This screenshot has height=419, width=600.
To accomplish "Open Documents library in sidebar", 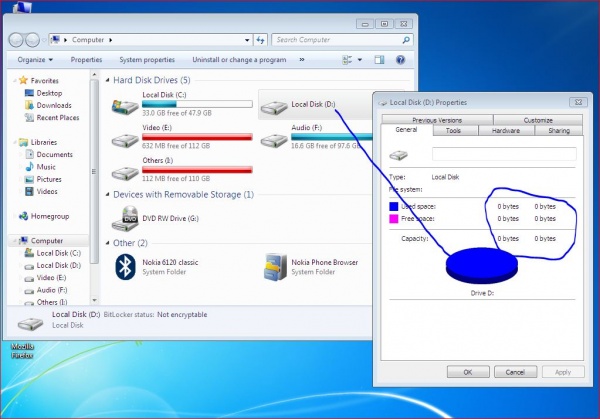I will [54, 155].
